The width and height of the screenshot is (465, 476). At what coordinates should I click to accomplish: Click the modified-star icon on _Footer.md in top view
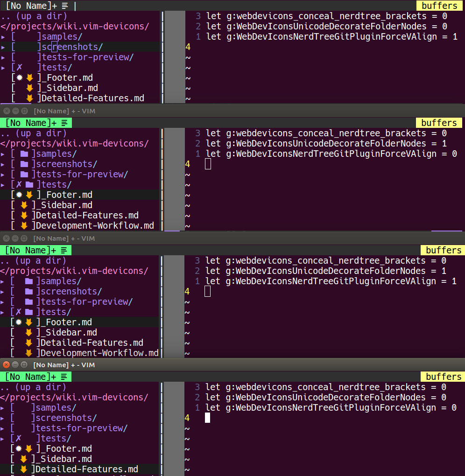(20, 78)
